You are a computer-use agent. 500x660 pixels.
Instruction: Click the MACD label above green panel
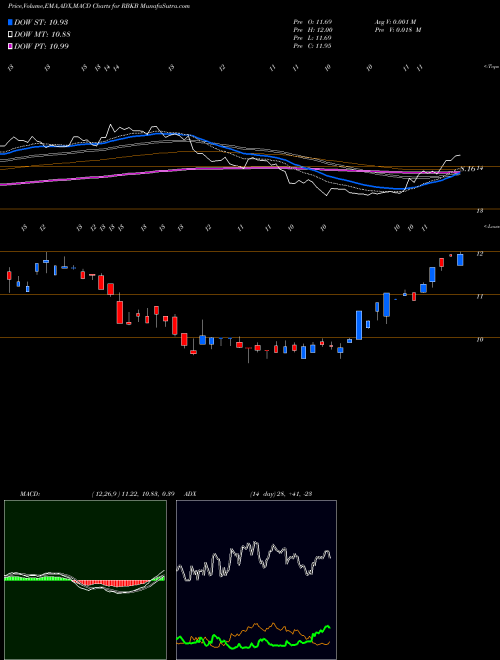(29, 494)
